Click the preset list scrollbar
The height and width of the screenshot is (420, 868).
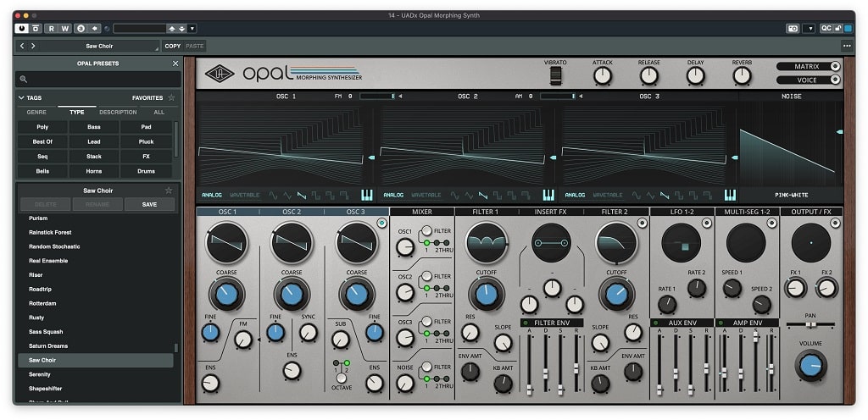click(176, 348)
